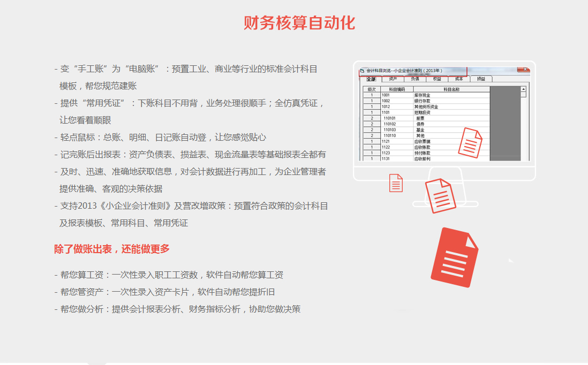Click the red document icon overlapping the table
Viewport: 588px width, 365px height.
470,142
